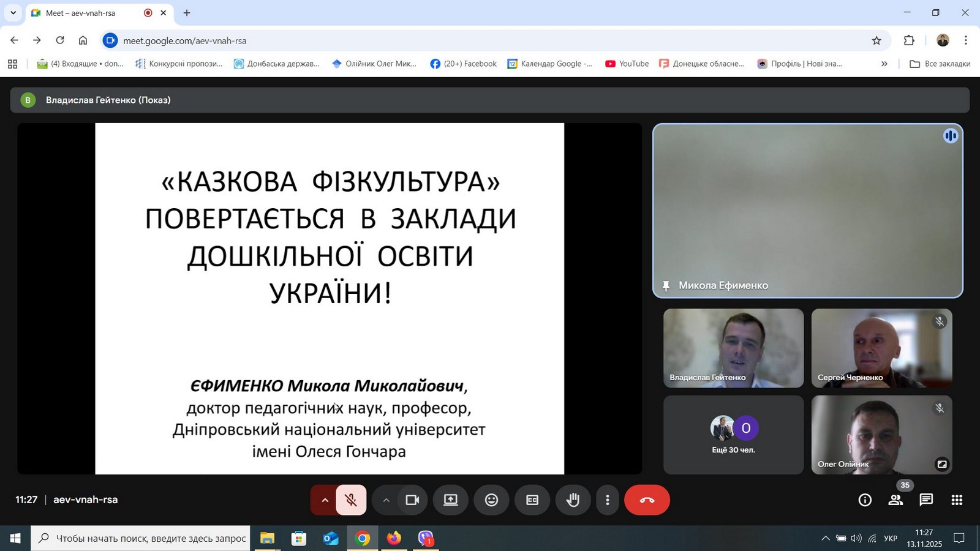This screenshot has width=980, height=551.
Task: Raise your hand in the meeting
Action: click(573, 500)
